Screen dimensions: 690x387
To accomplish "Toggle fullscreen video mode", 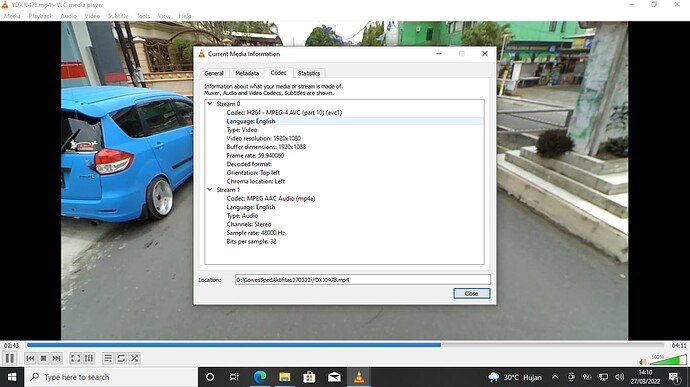I will pyautogui.click(x=76, y=358).
